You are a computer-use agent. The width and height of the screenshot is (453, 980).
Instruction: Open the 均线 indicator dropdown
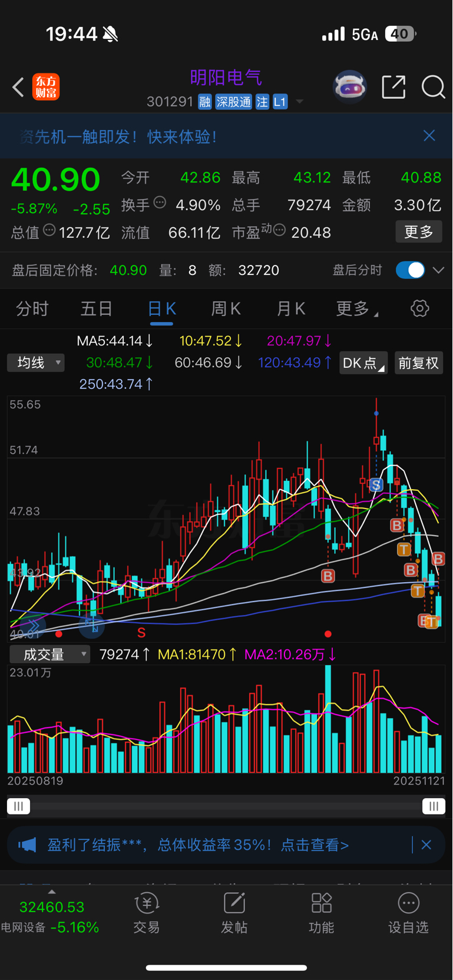click(x=36, y=363)
